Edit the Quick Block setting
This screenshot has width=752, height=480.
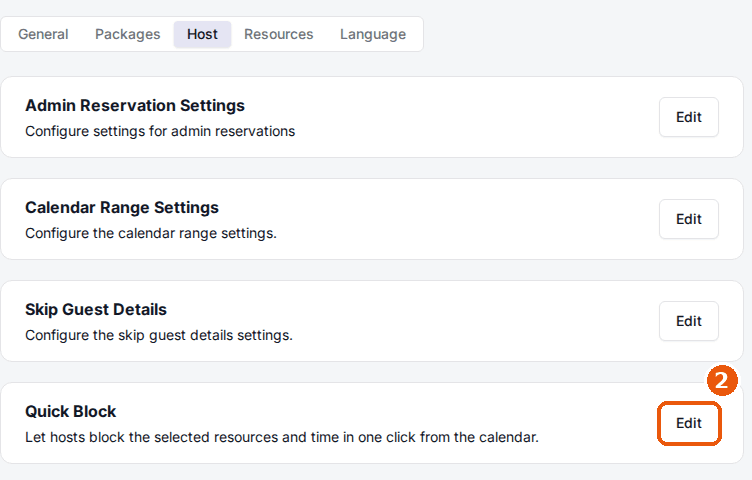point(689,423)
